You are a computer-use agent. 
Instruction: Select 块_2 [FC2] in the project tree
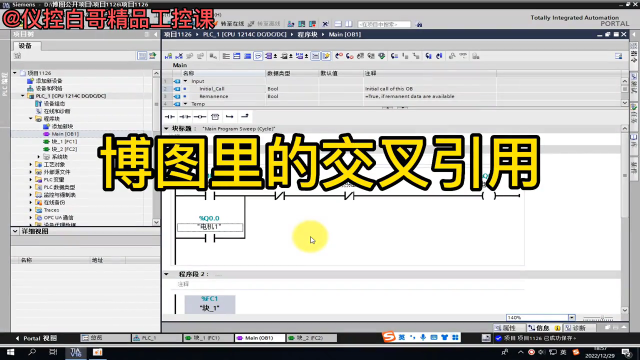click(x=64, y=149)
